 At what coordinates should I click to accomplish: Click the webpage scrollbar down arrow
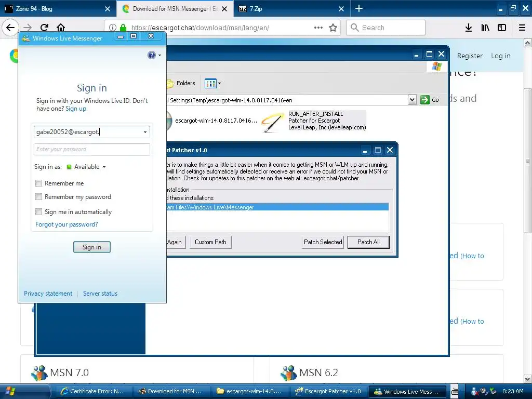pos(528,379)
